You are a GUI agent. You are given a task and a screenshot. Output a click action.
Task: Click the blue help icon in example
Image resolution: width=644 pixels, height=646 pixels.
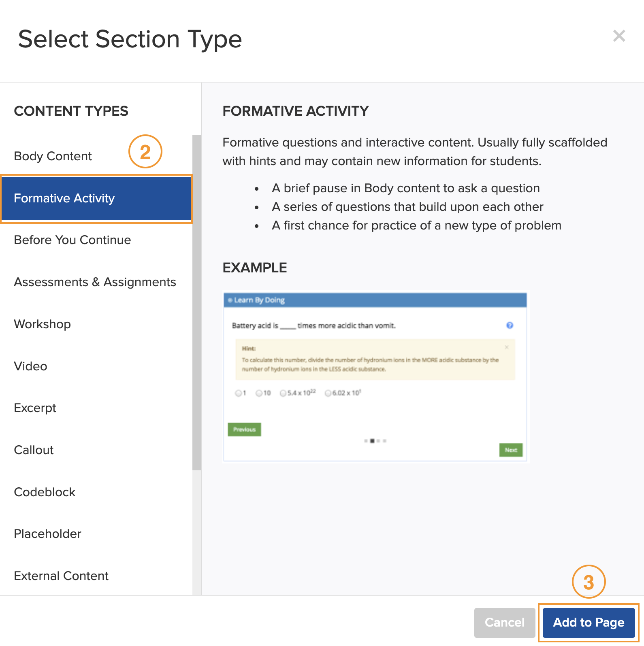tap(510, 325)
